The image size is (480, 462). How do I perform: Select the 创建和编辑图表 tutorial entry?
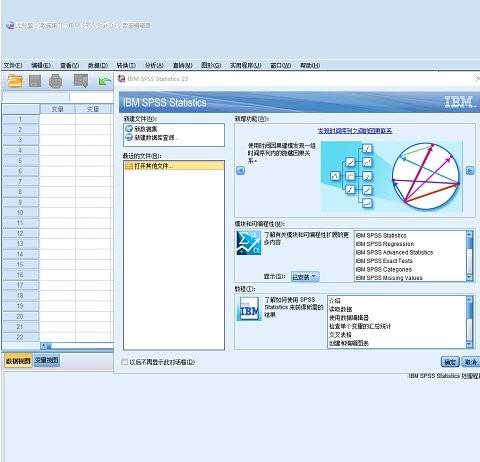tap(349, 343)
